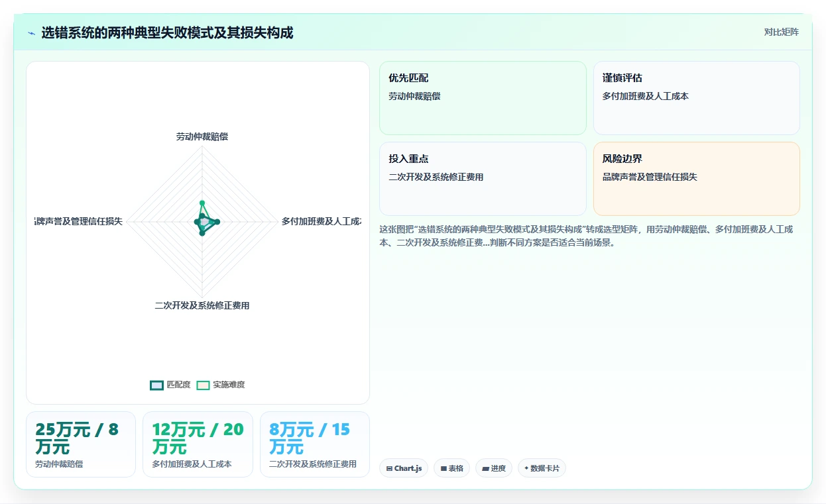Click the 表格 tag icon

click(443, 468)
